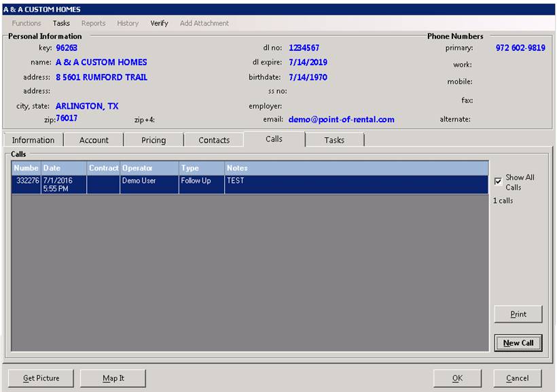Click the Get Picture button
Image resolution: width=557 pixels, height=392 pixels.
(x=41, y=378)
